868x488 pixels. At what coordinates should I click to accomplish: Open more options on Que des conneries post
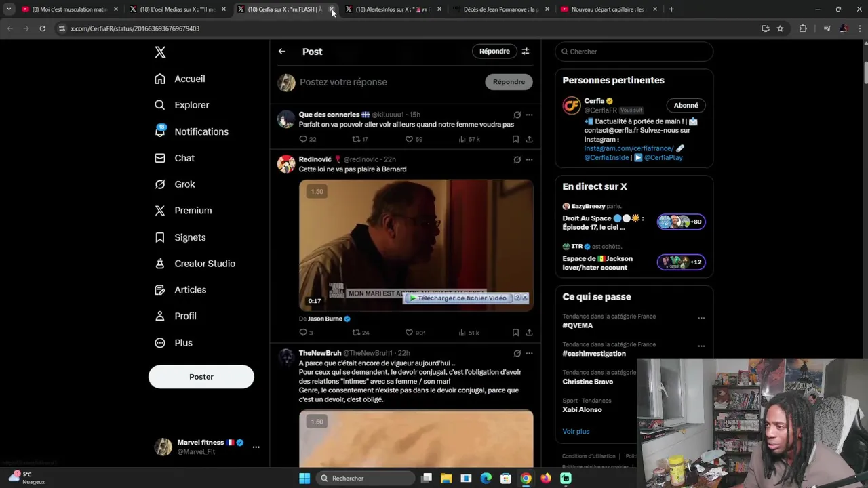[529, 115]
